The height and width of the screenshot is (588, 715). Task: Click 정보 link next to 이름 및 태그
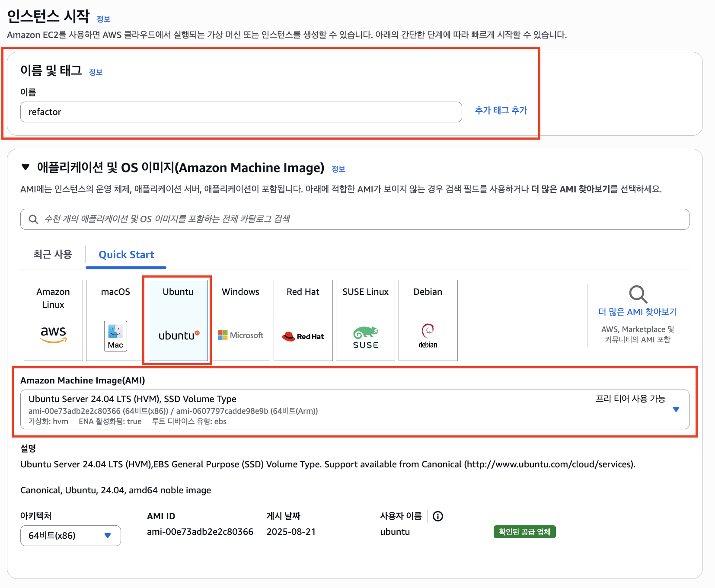pyautogui.click(x=96, y=72)
